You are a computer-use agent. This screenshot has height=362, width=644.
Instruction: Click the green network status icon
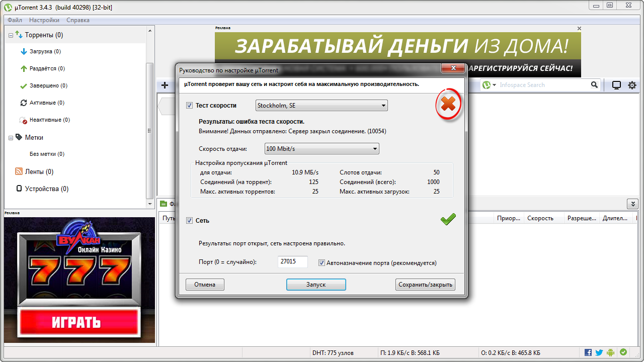[623, 352]
